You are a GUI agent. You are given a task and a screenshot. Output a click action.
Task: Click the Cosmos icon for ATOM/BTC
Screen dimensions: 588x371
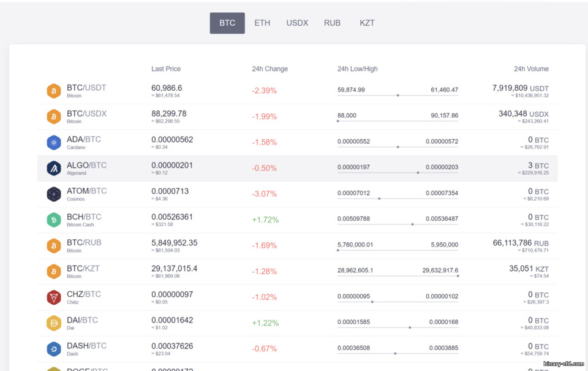click(54, 194)
